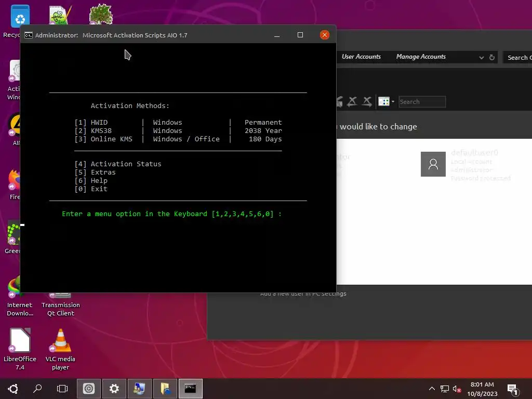The height and width of the screenshot is (399, 532).
Task: Open the LibreOffice 7.4 desktop shortcut
Action: (20, 340)
